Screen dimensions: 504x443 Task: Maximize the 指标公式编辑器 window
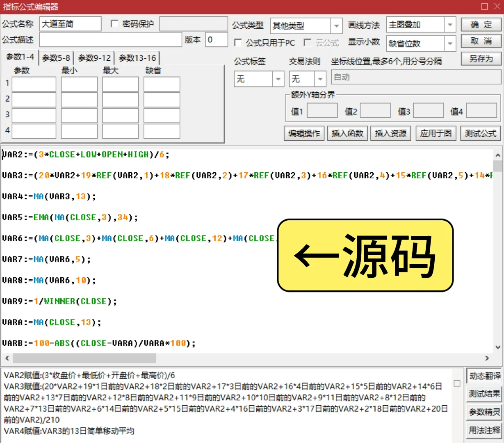pyautogui.click(x=484, y=6)
